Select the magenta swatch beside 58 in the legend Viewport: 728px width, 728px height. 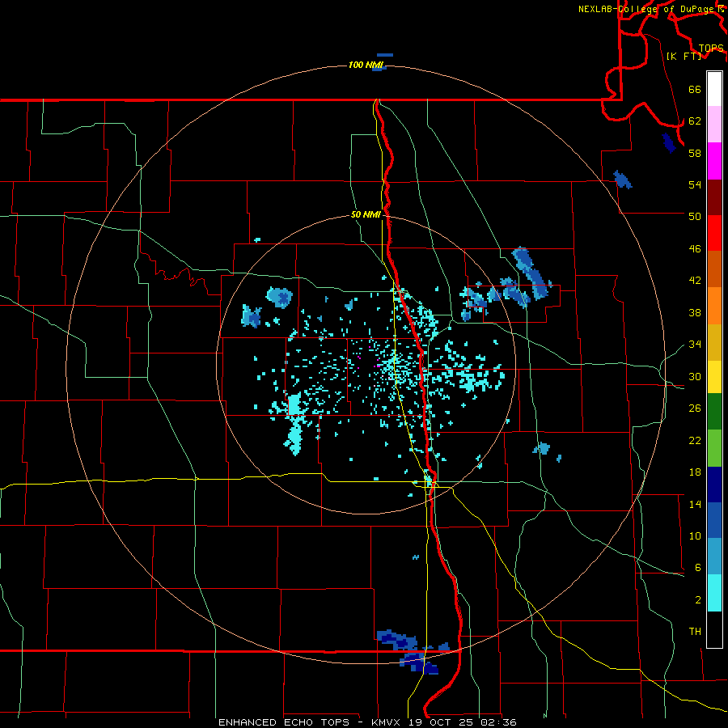pyautogui.click(x=714, y=161)
